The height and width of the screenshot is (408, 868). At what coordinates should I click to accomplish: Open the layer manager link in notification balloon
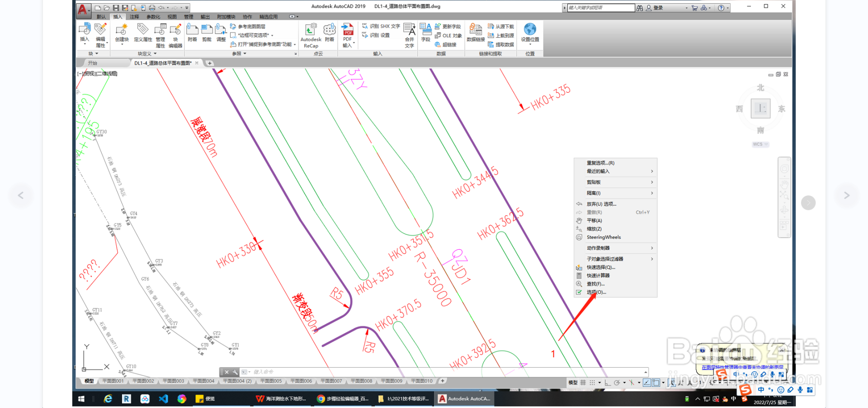point(742,367)
